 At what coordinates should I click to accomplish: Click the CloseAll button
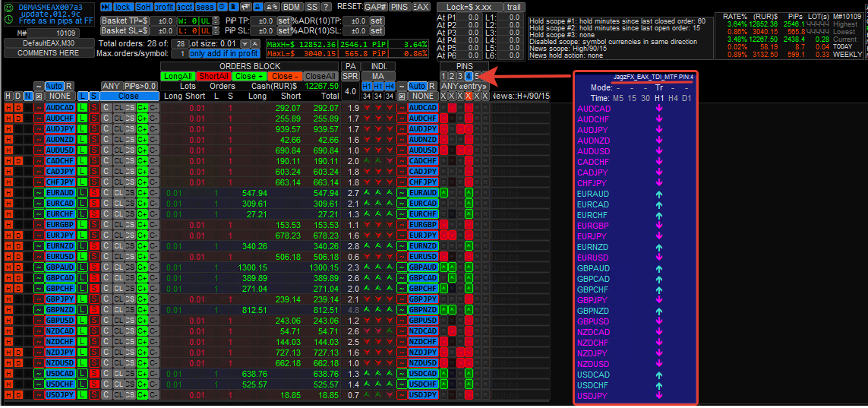(320, 77)
